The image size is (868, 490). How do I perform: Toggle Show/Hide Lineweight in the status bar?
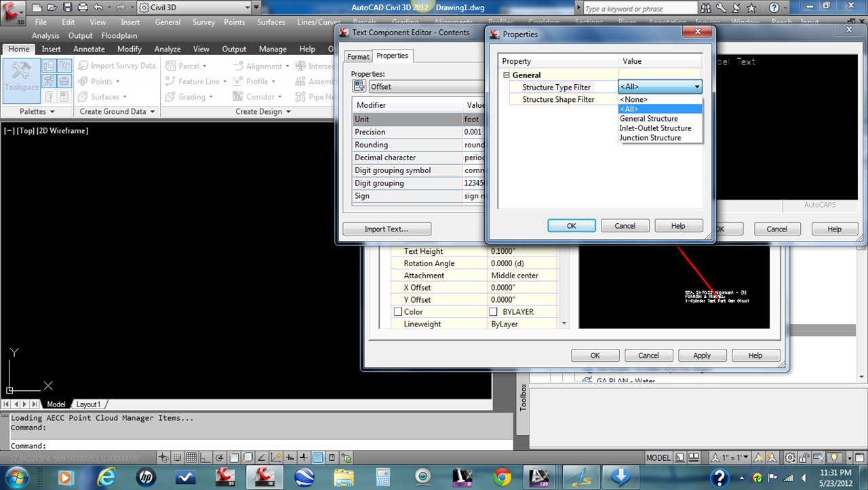click(x=304, y=458)
